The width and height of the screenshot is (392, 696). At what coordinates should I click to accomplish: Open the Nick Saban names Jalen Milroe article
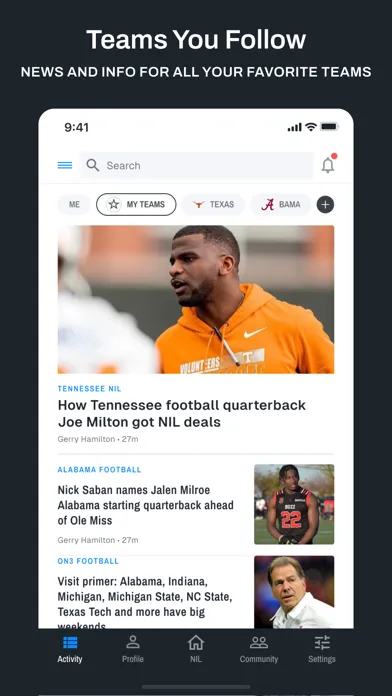click(x=146, y=505)
